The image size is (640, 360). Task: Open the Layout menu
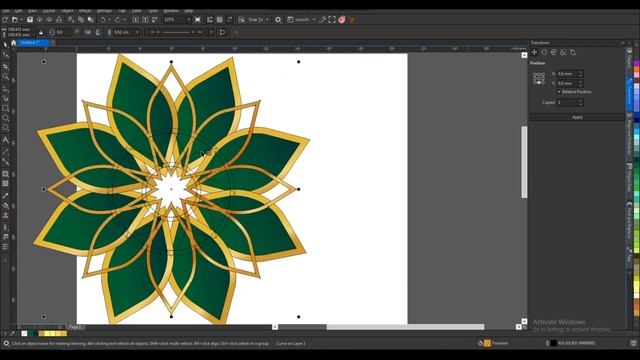(x=49, y=11)
